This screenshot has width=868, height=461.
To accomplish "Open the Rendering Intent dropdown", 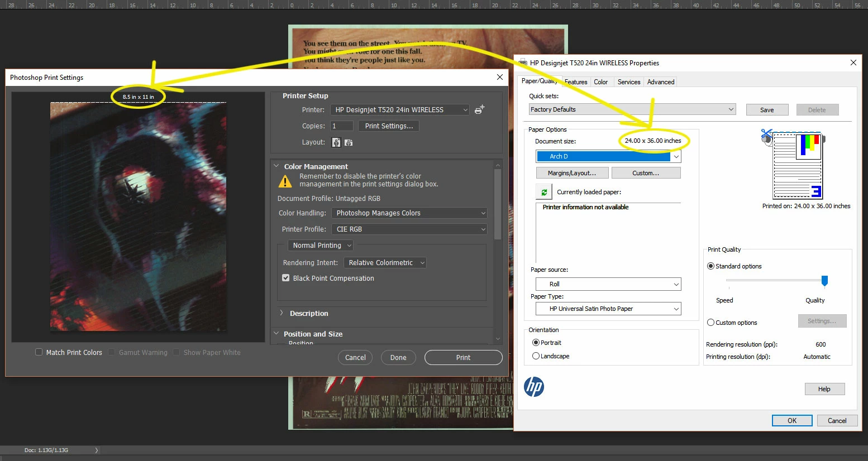I will point(385,263).
